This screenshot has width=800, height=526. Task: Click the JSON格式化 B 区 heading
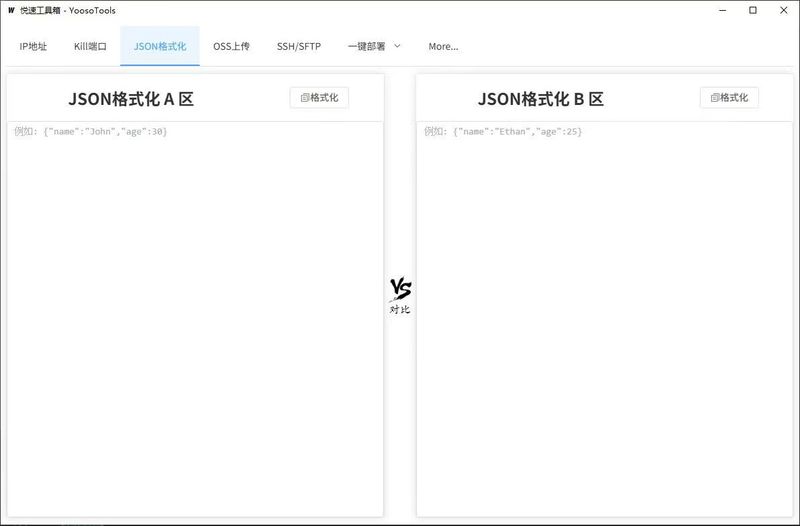[x=541, y=99]
